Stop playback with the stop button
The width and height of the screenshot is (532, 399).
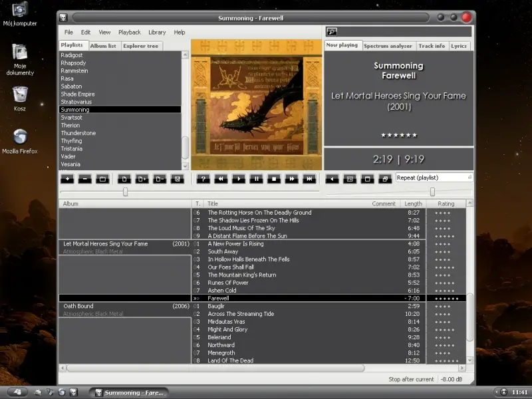coord(274,179)
